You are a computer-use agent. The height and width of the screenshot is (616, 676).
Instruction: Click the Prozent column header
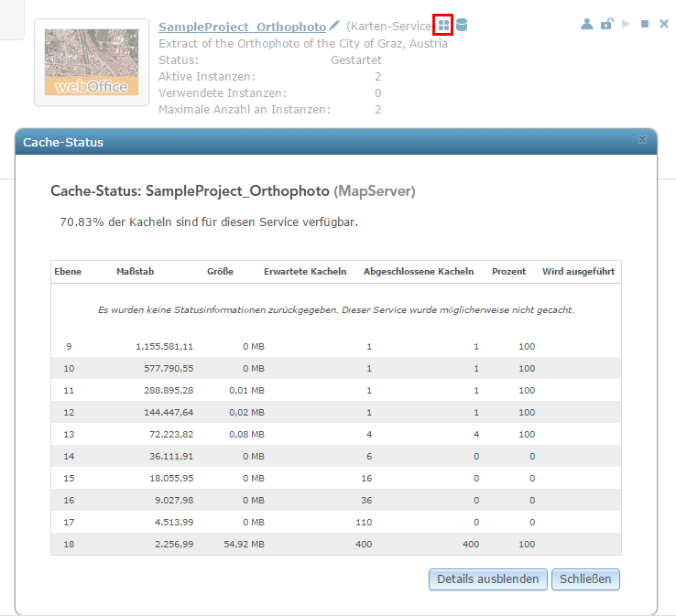(x=508, y=271)
